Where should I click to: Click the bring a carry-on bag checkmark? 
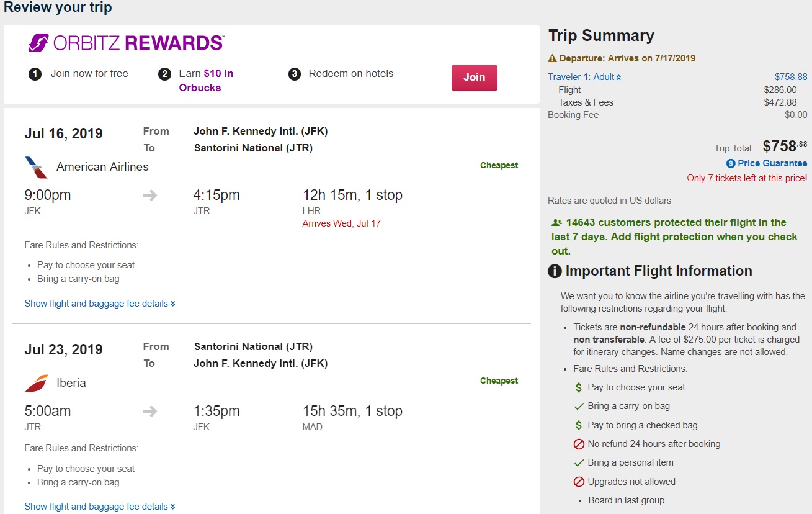click(579, 406)
